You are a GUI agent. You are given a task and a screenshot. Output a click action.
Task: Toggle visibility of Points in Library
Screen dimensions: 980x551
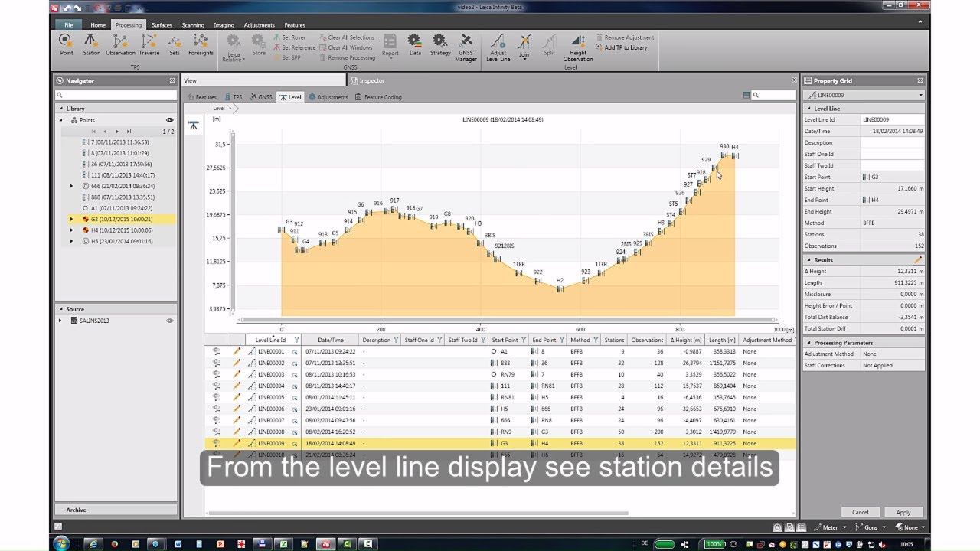[170, 120]
